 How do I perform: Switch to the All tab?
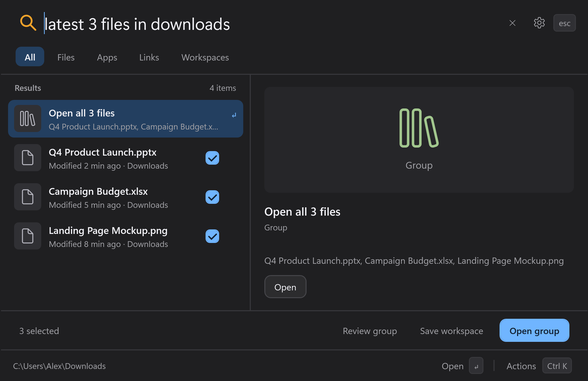[x=30, y=57]
